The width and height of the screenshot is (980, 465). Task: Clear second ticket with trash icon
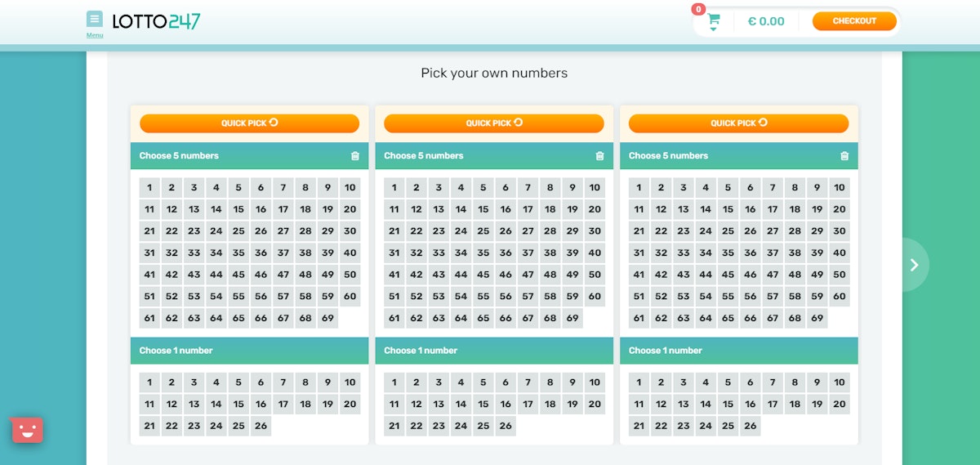click(599, 156)
